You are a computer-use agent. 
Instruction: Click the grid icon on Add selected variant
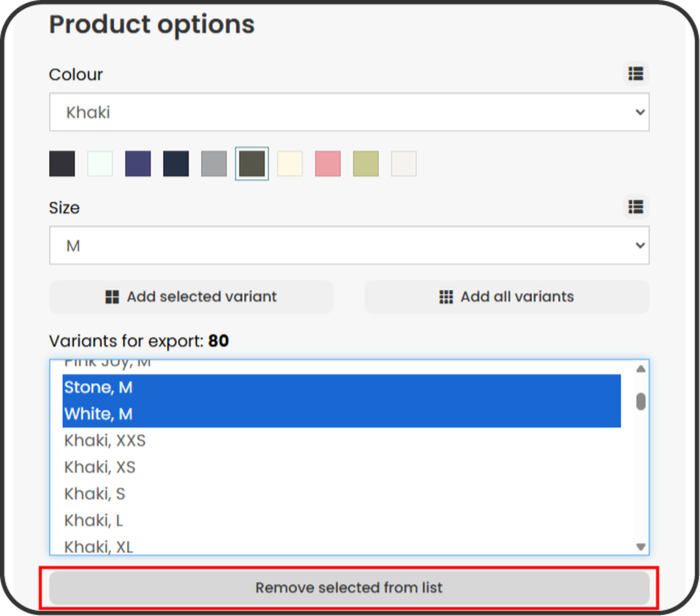click(112, 296)
